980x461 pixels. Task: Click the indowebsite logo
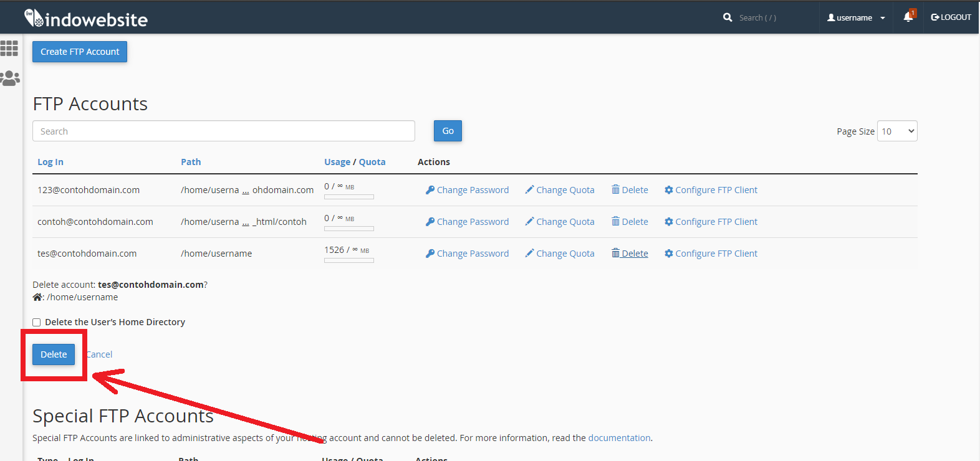tap(86, 19)
